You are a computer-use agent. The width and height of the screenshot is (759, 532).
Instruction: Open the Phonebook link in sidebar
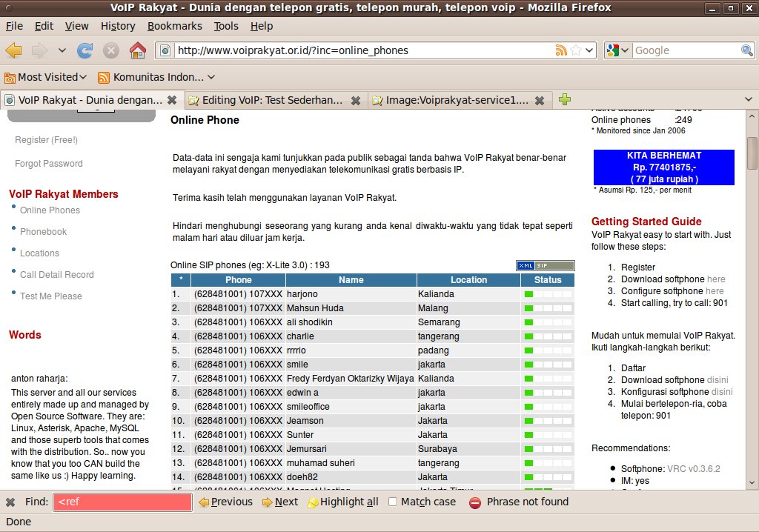(43, 232)
